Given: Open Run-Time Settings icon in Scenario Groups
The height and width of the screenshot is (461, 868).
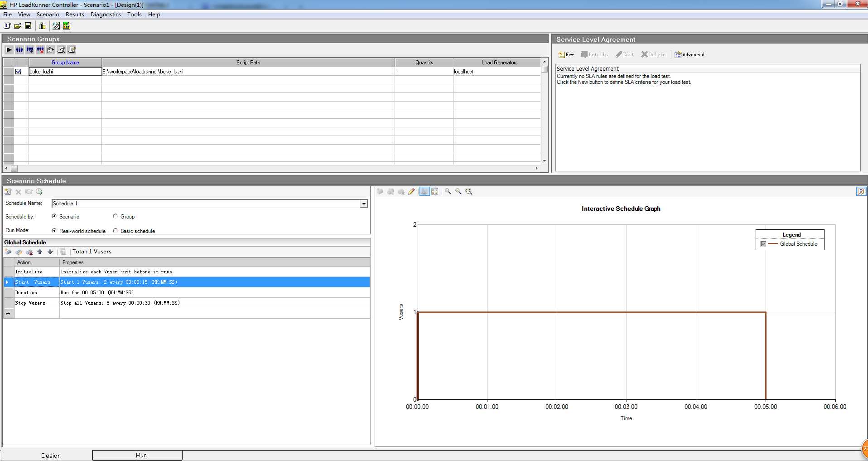Looking at the screenshot, I should [x=51, y=50].
